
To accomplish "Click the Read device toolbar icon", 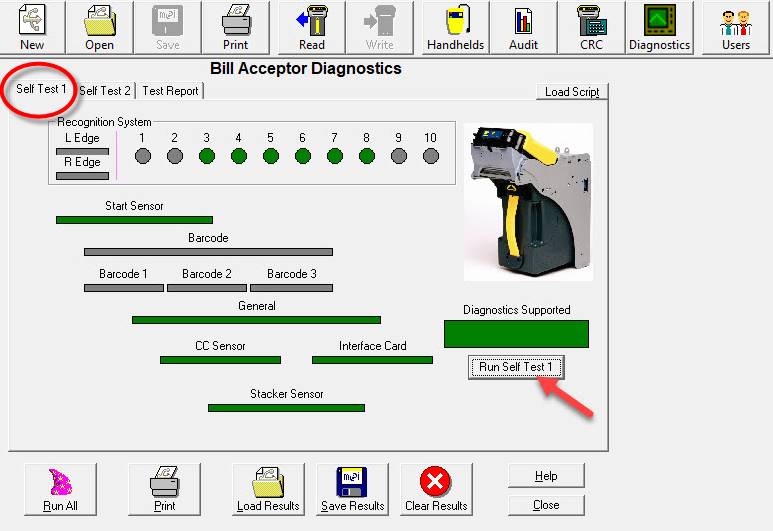I will click(x=312, y=28).
